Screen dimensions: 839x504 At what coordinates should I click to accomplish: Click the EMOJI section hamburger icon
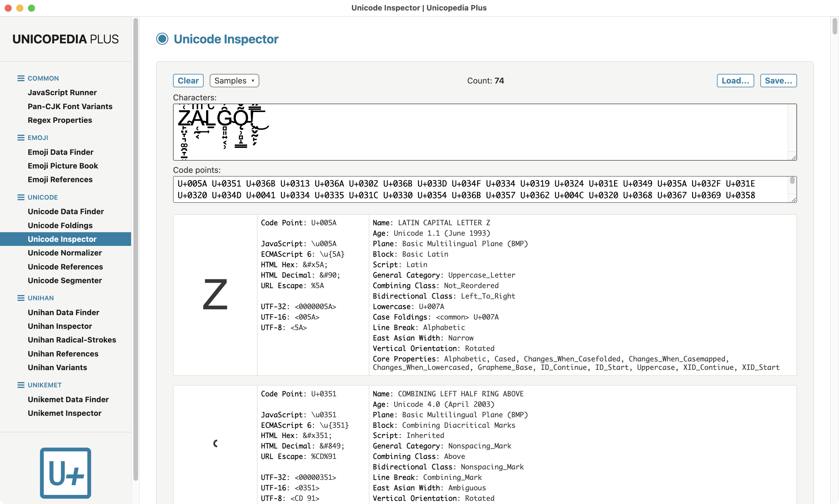click(x=21, y=138)
